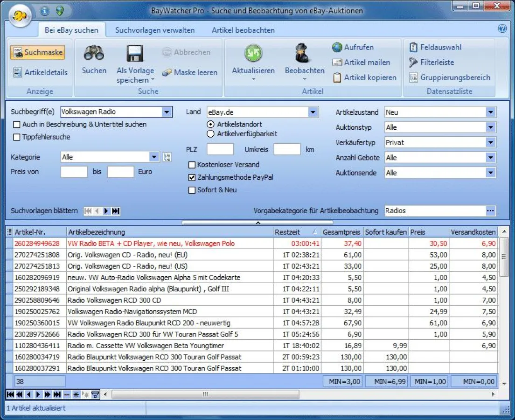Open the Verkäufertyp dropdown showing Privat
Screen dimensions: 515x420
pos(490,142)
